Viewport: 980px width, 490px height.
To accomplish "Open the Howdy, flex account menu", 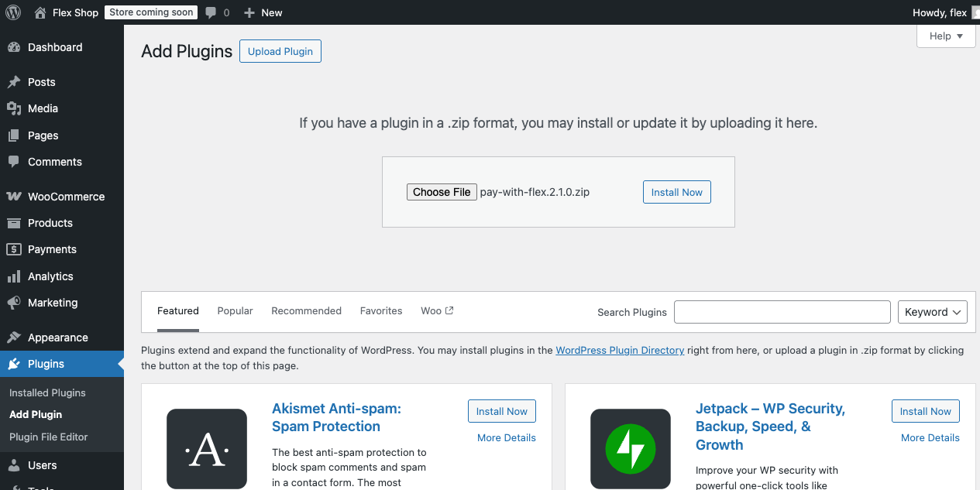I will coord(946,12).
